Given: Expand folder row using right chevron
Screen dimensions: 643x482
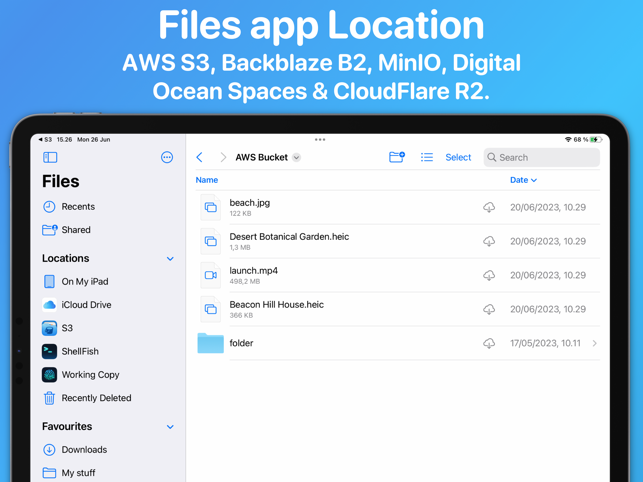Looking at the screenshot, I should click(x=595, y=343).
